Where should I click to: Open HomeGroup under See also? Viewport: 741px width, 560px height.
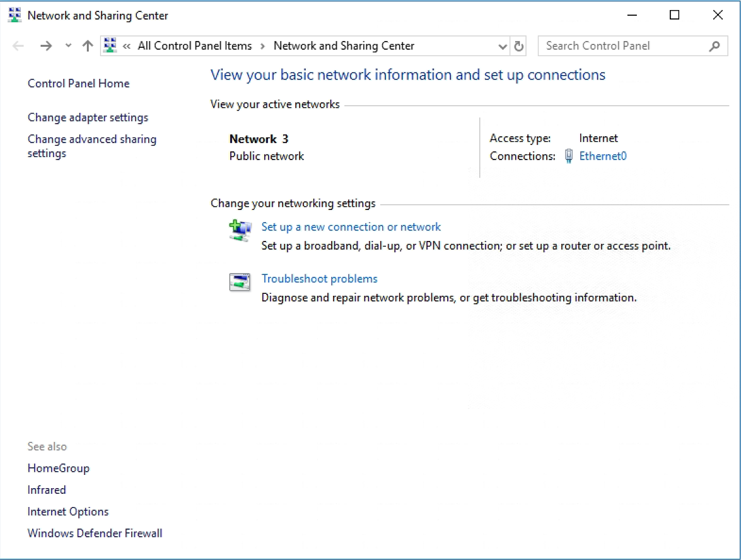pyautogui.click(x=59, y=469)
